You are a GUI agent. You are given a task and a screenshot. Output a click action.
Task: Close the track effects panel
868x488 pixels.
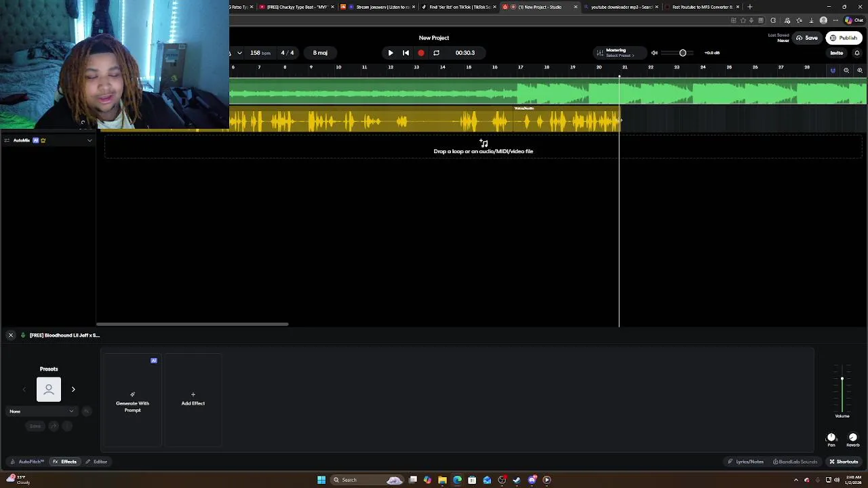pos(10,335)
